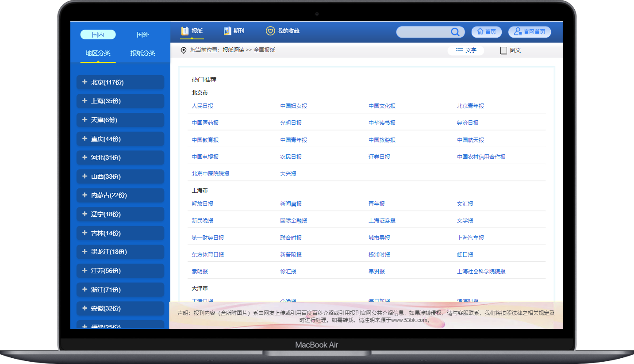Expand 北京(117份) with its plus icon
The image size is (634, 364).
click(x=85, y=82)
